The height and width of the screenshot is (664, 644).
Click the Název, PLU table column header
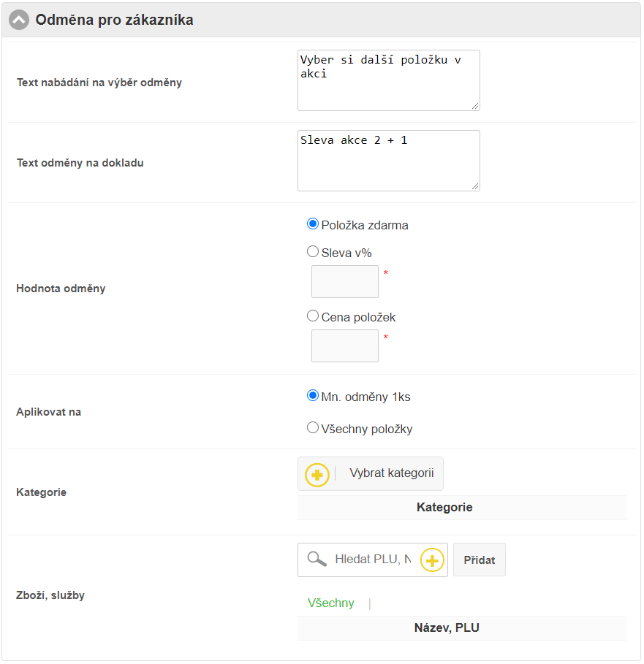click(x=447, y=627)
